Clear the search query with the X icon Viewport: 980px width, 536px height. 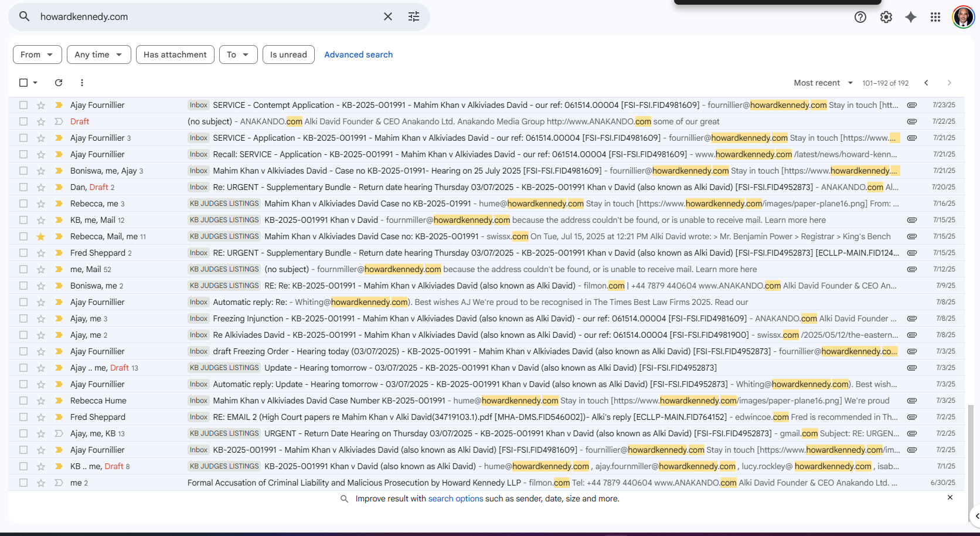coord(387,16)
